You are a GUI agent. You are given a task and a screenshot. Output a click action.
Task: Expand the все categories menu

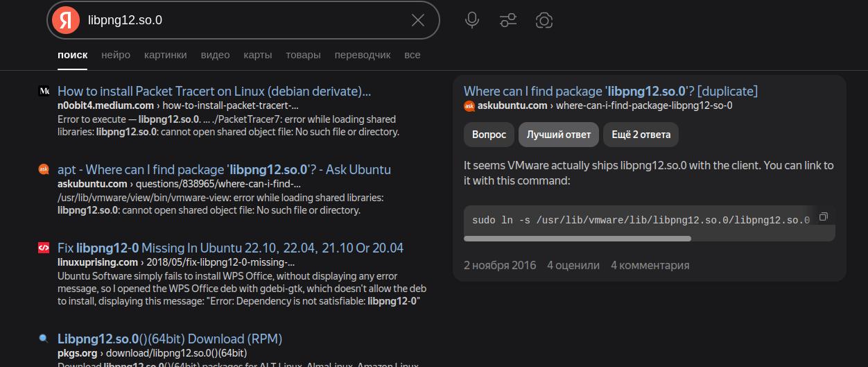point(413,55)
